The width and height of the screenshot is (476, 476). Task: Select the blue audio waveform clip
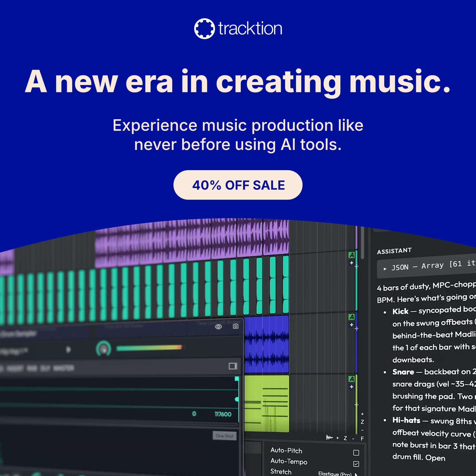(267, 344)
